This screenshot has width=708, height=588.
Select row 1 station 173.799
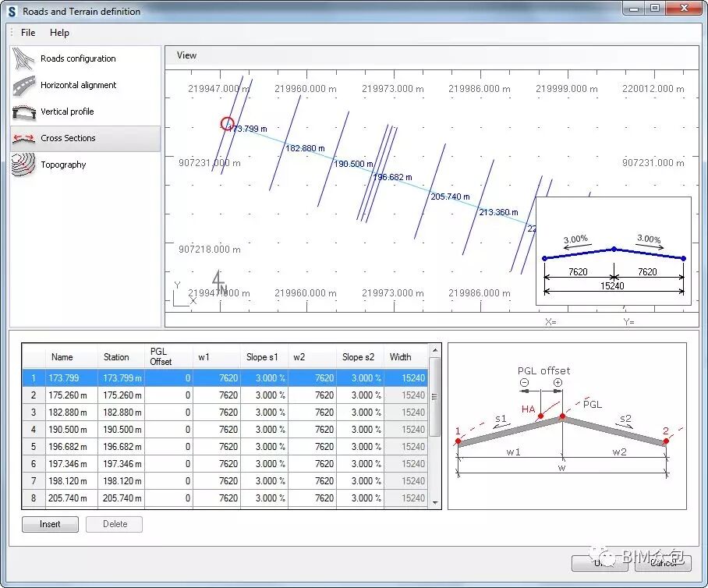click(x=121, y=378)
